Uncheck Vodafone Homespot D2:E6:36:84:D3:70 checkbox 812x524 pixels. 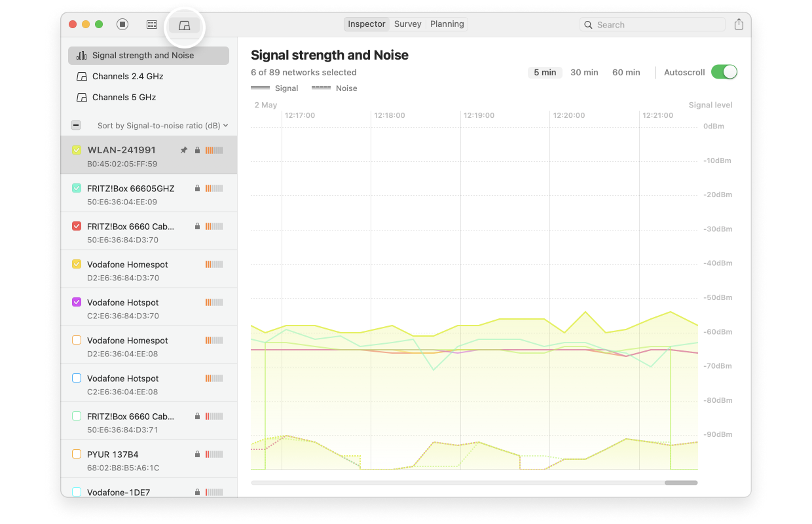[76, 264]
